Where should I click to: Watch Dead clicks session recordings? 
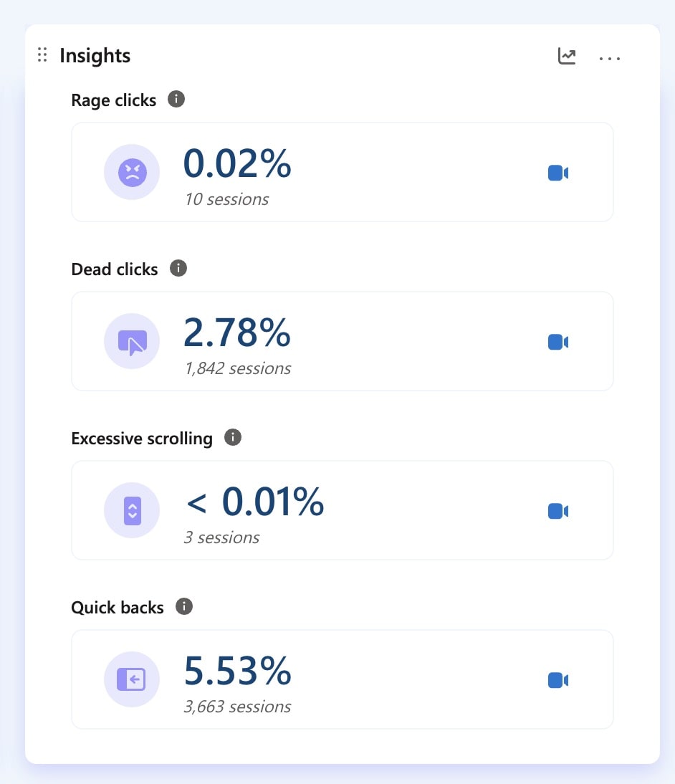[x=557, y=342]
